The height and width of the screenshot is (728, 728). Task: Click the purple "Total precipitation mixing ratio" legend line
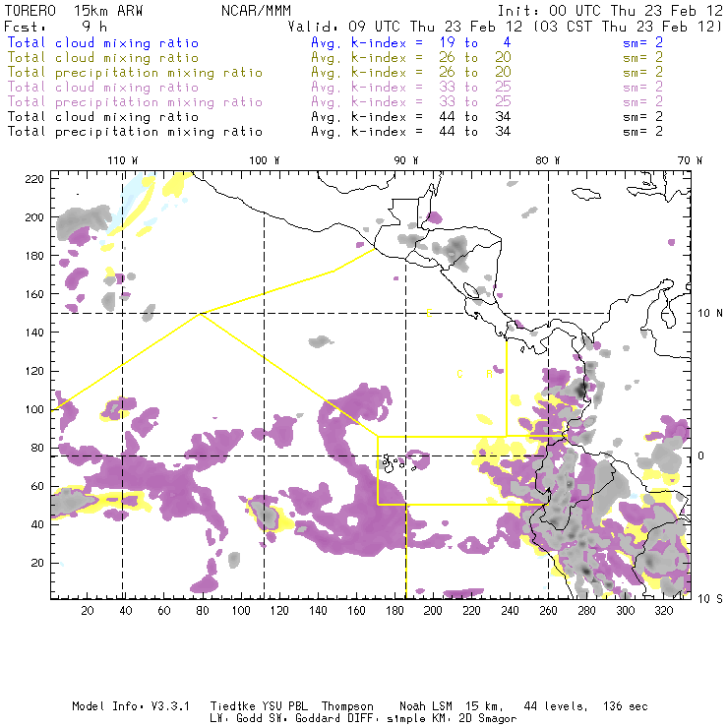coord(135,101)
